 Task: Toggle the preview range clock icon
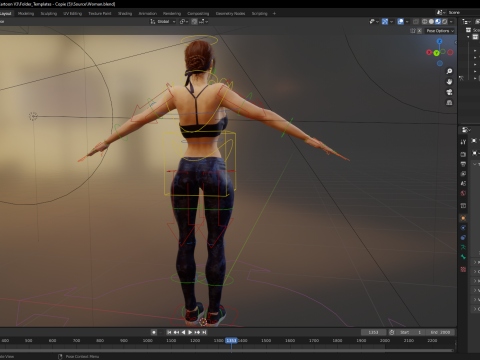(x=392, y=332)
